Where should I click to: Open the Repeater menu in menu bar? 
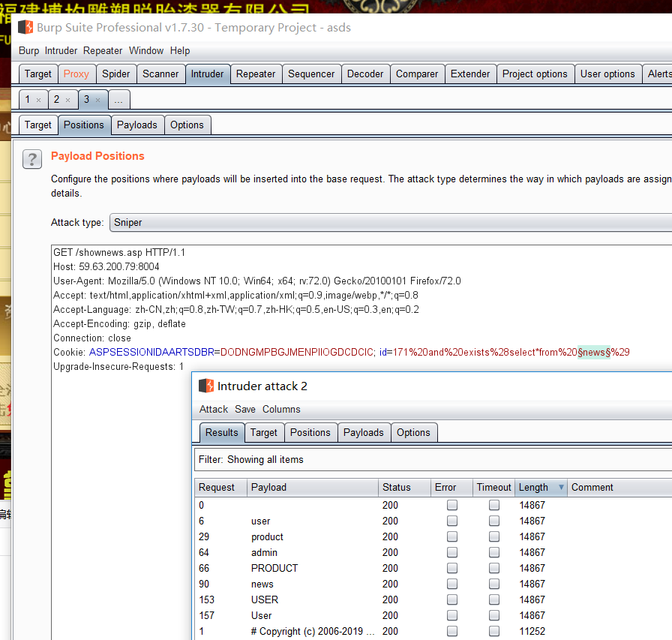click(x=103, y=50)
